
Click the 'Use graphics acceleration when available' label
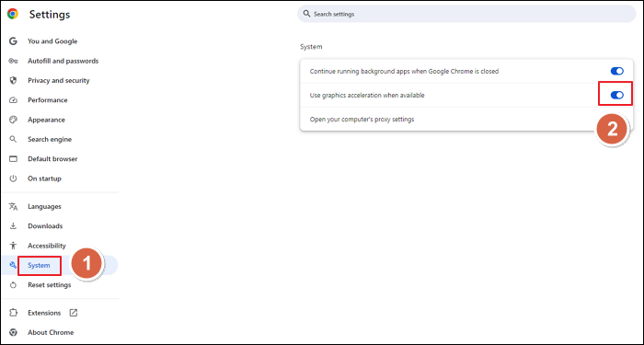click(x=367, y=96)
